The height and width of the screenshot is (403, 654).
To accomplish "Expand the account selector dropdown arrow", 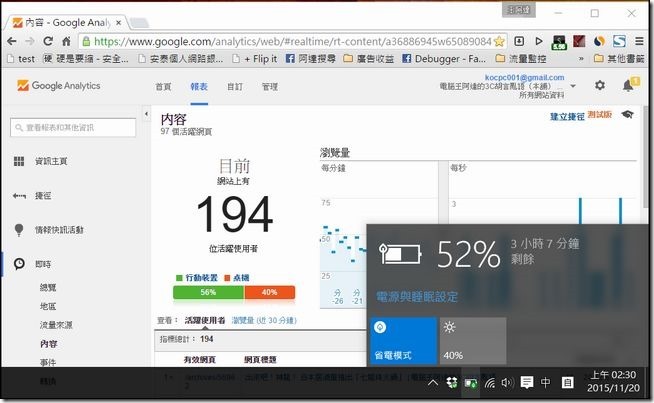I will pos(573,86).
